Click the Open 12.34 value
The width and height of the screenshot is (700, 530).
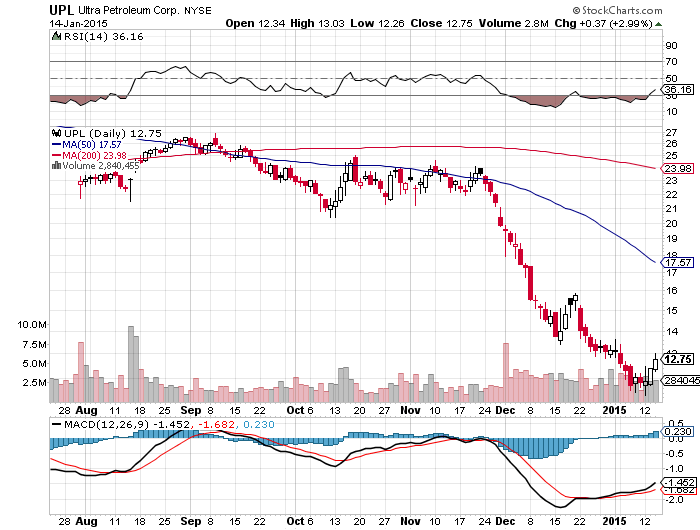pyautogui.click(x=255, y=23)
